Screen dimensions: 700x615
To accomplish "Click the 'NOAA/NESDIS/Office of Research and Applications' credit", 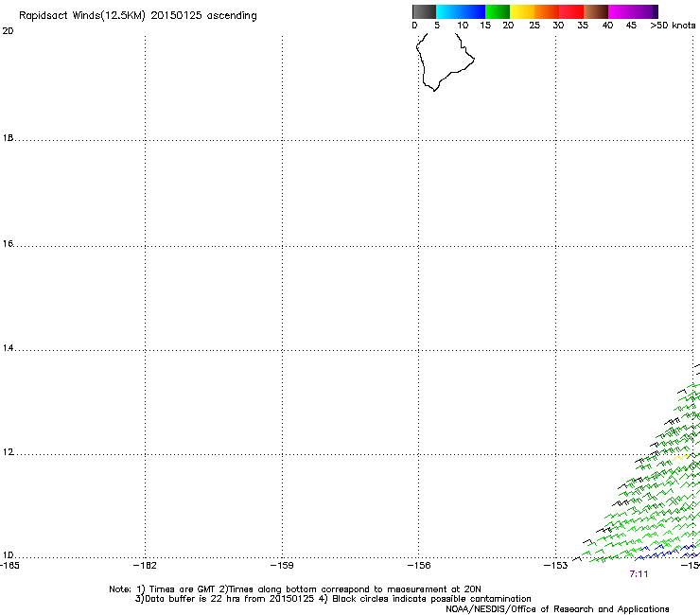I will point(557,609).
